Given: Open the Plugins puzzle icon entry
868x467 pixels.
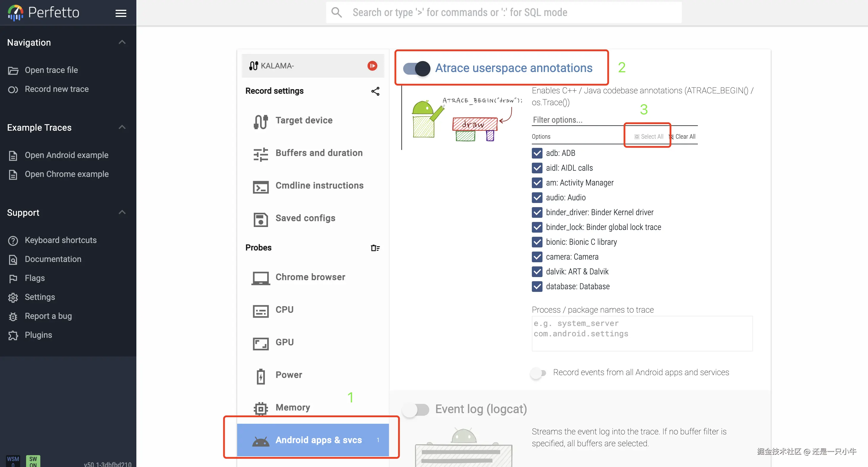Looking at the screenshot, I should (38, 335).
